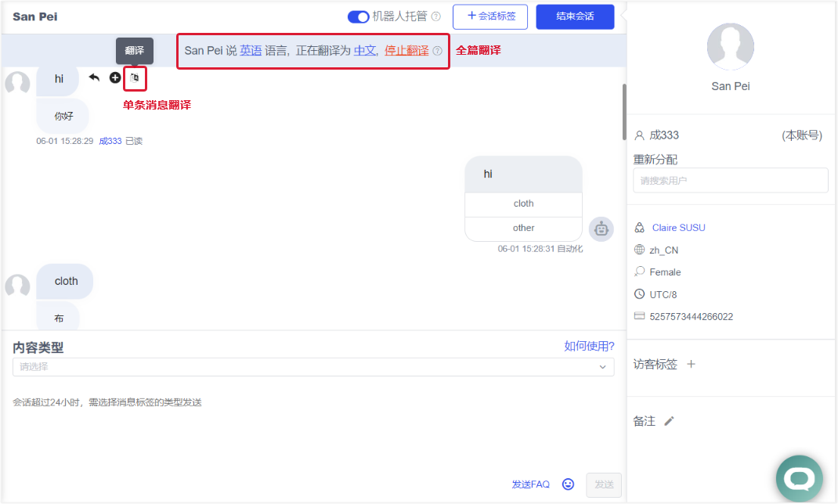Viewport: 838px width, 504px height.
Task: Open Claire SUSU's profile link
Action: [x=678, y=227]
